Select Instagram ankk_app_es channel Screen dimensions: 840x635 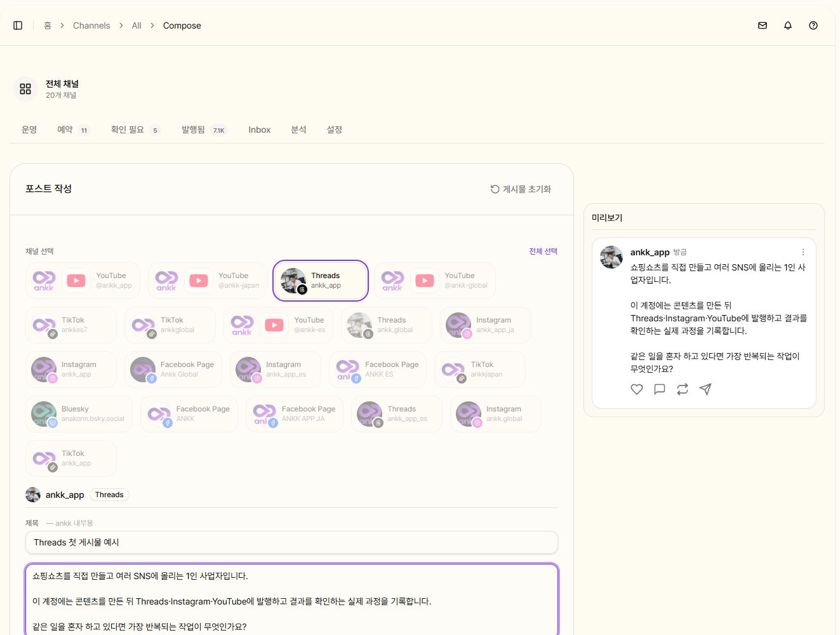tap(276, 370)
